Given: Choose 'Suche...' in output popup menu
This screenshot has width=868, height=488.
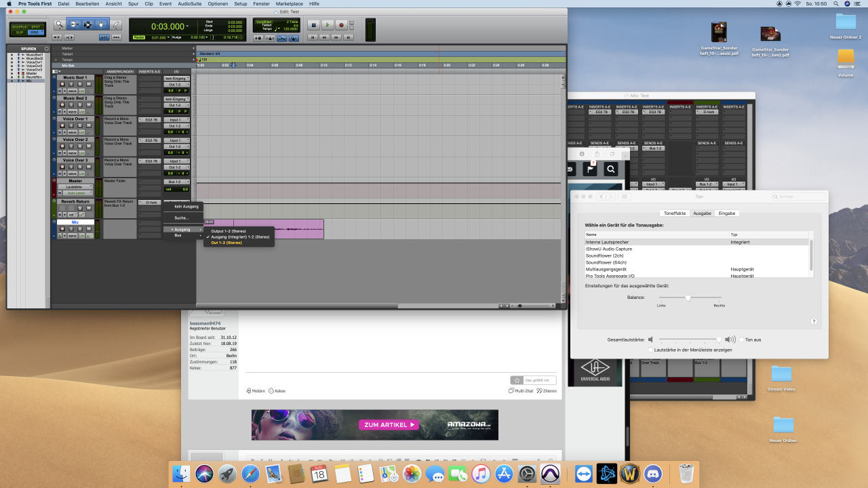Looking at the screenshot, I should tap(182, 218).
